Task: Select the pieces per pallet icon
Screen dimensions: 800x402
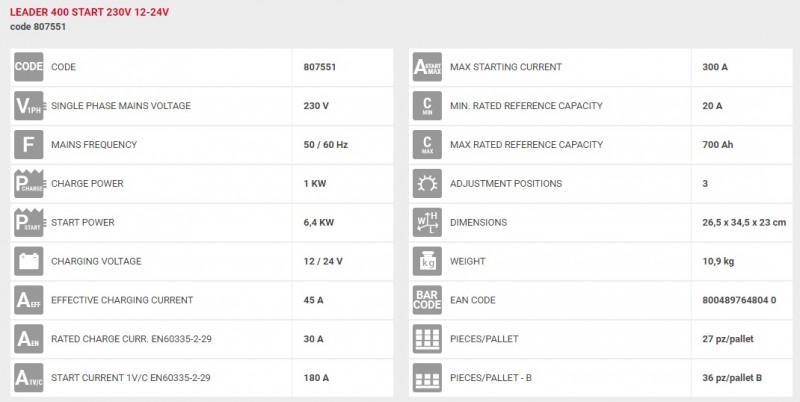Action: point(427,339)
